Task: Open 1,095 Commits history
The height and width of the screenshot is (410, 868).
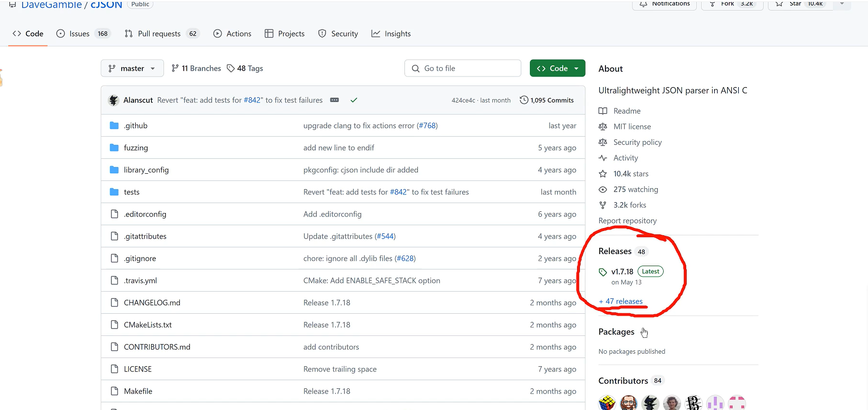Action: 547,100
